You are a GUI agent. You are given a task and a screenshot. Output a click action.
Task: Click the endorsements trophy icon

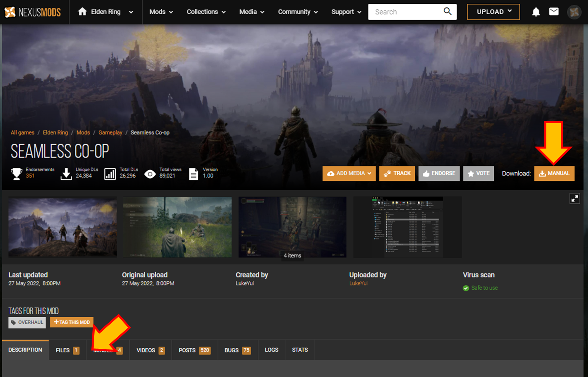[16, 174]
